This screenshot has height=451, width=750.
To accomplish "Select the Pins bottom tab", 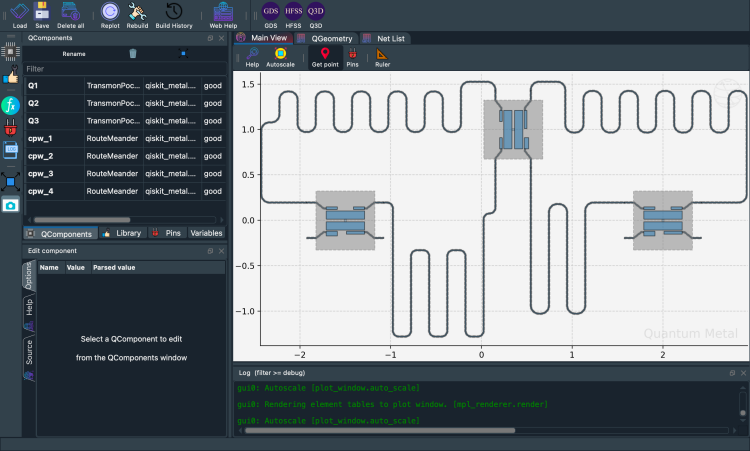I will coord(167,233).
